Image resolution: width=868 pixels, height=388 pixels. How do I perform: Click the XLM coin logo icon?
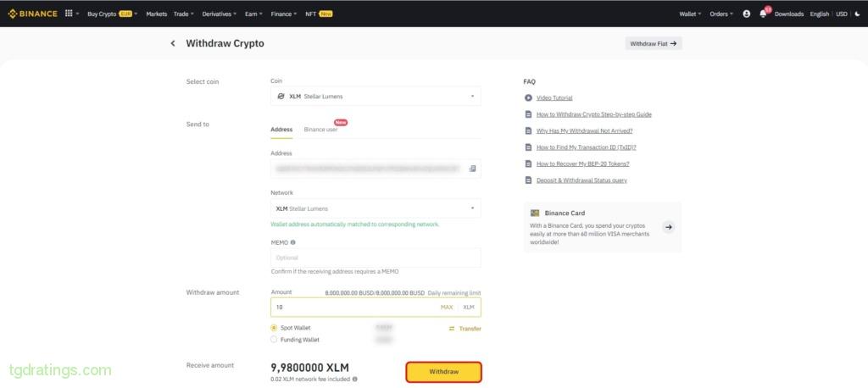[x=281, y=97]
